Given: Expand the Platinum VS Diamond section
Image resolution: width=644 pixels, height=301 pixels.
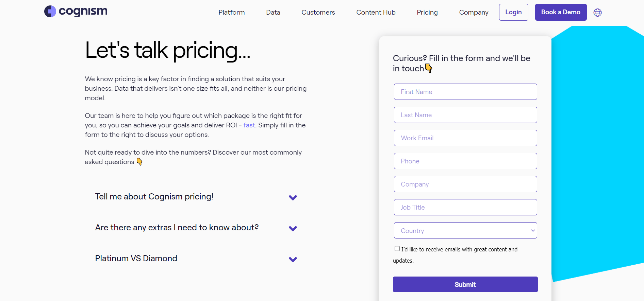Looking at the screenshot, I should click(x=136, y=259).
